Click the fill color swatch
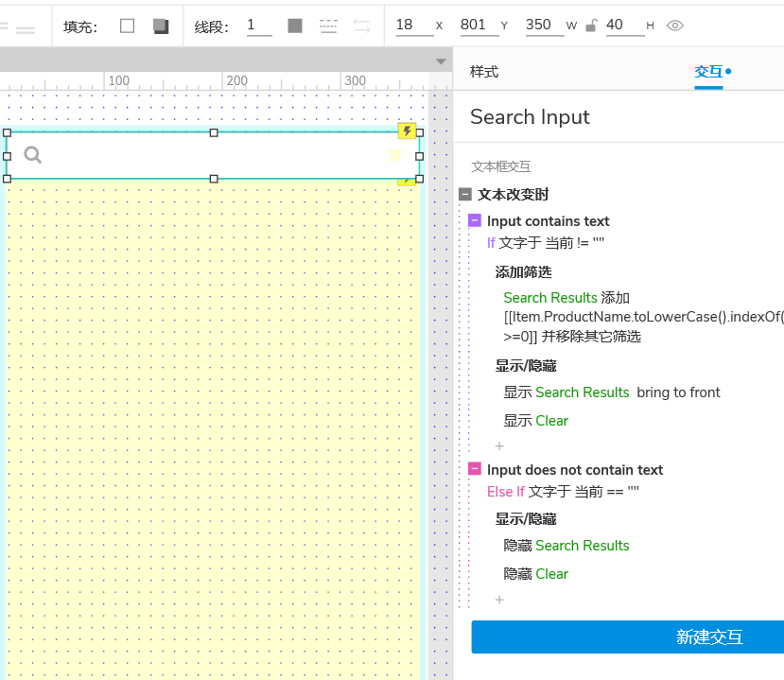784x680 pixels. (128, 26)
